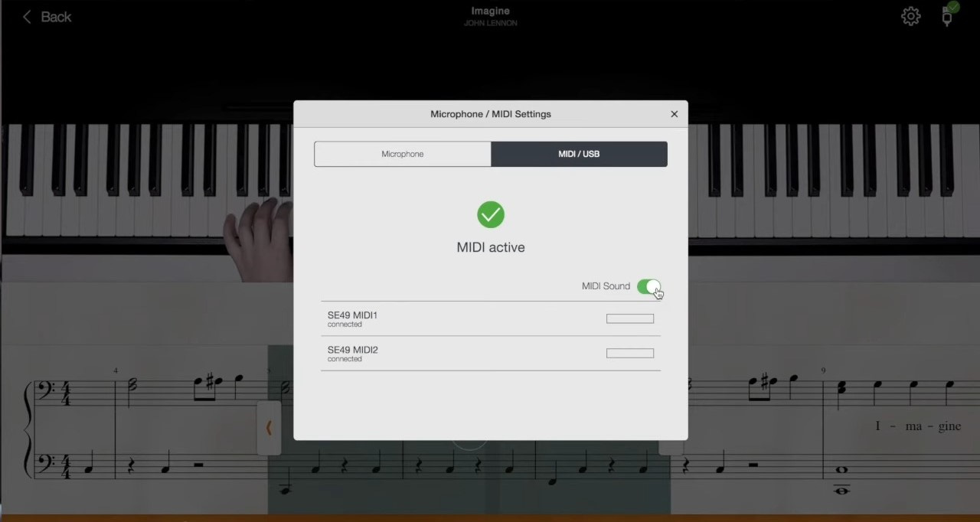The height and width of the screenshot is (522, 980).
Task: Select the green check badge on the USB icon
Action: coord(953,8)
